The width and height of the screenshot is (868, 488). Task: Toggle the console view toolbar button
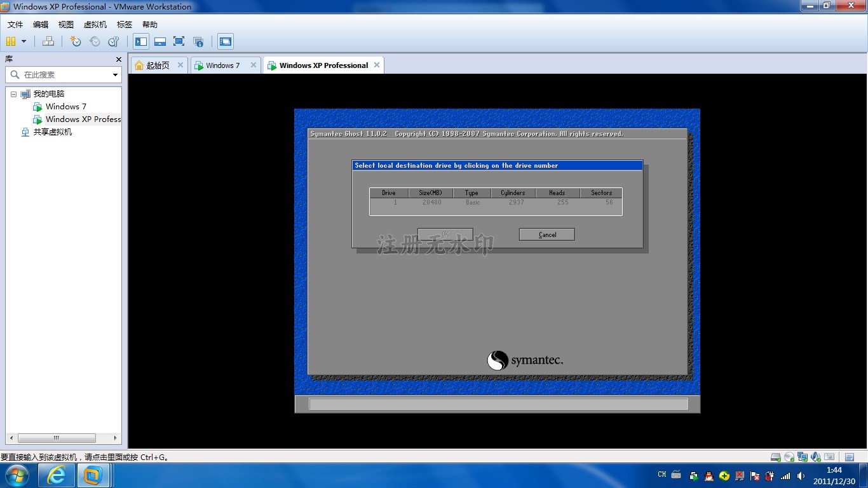click(226, 41)
